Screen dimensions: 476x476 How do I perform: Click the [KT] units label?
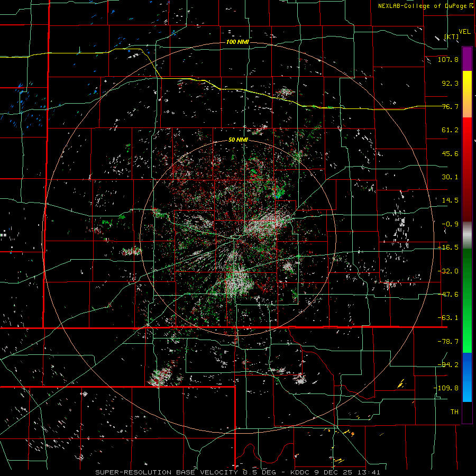coord(452,36)
